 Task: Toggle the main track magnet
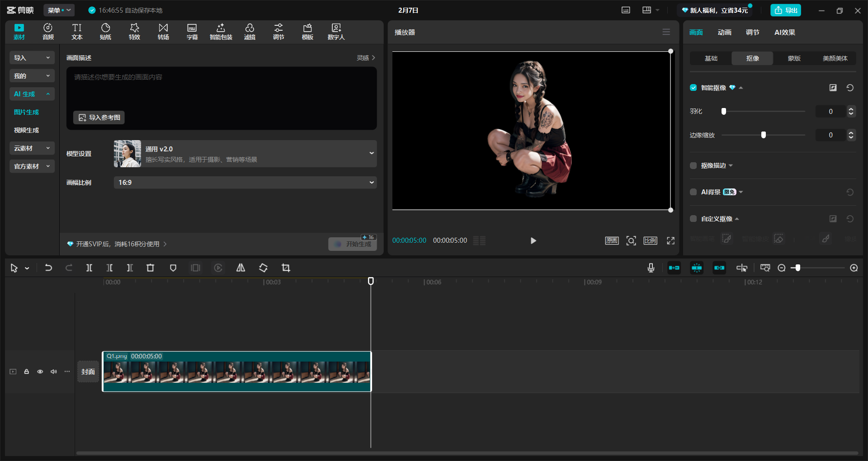point(674,268)
